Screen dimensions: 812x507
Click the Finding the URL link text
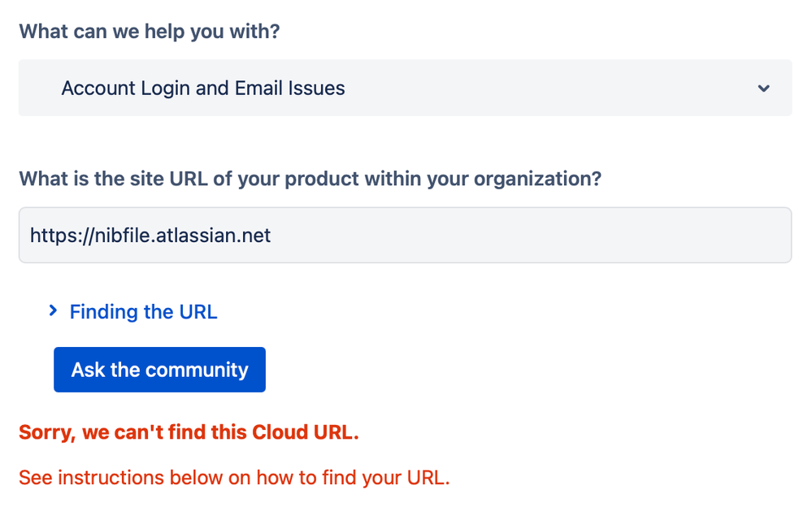click(x=144, y=312)
